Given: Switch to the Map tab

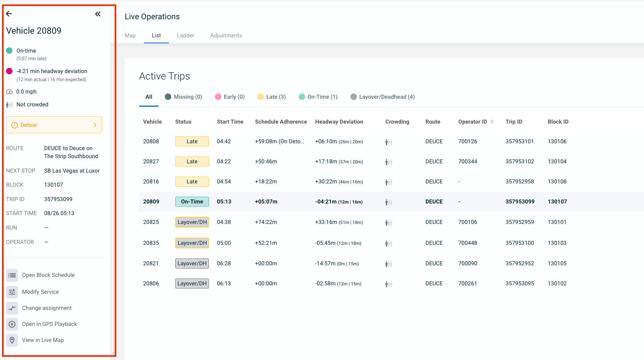Looking at the screenshot, I should tap(130, 35).
